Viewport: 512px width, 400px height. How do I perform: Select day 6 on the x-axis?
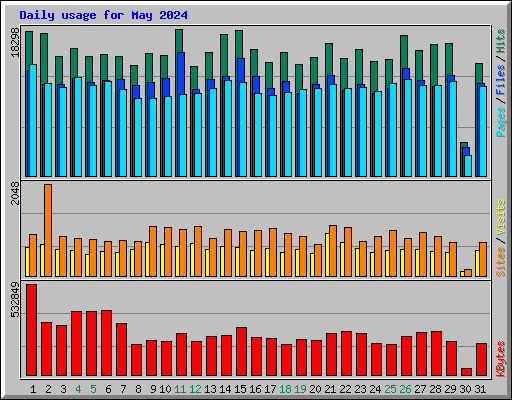108,389
